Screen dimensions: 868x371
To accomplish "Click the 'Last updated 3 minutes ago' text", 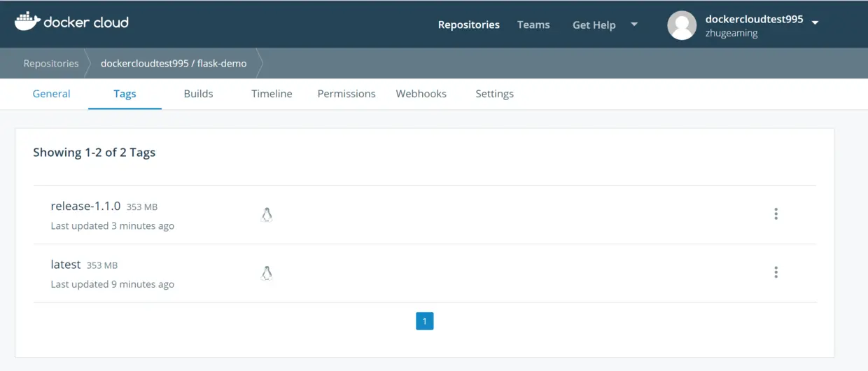I will point(113,226).
